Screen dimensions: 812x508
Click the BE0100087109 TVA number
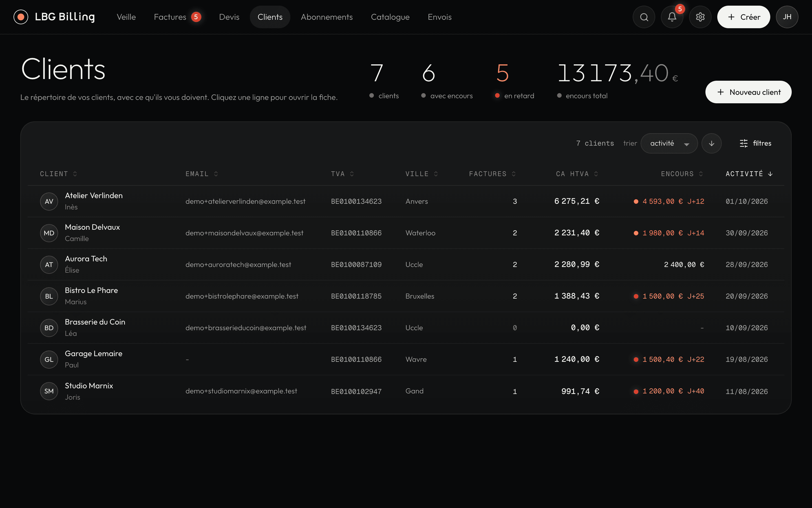(356, 265)
